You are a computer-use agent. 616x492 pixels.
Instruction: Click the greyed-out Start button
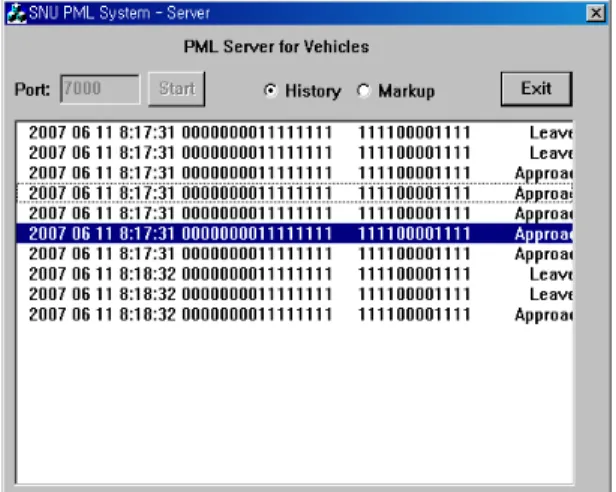click(x=177, y=89)
